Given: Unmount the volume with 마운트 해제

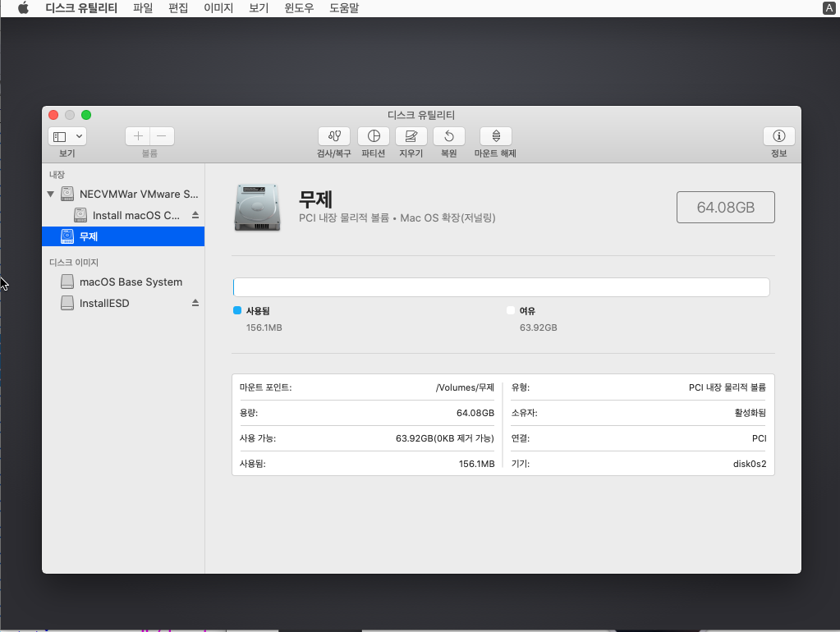Looking at the screenshot, I should (x=495, y=136).
